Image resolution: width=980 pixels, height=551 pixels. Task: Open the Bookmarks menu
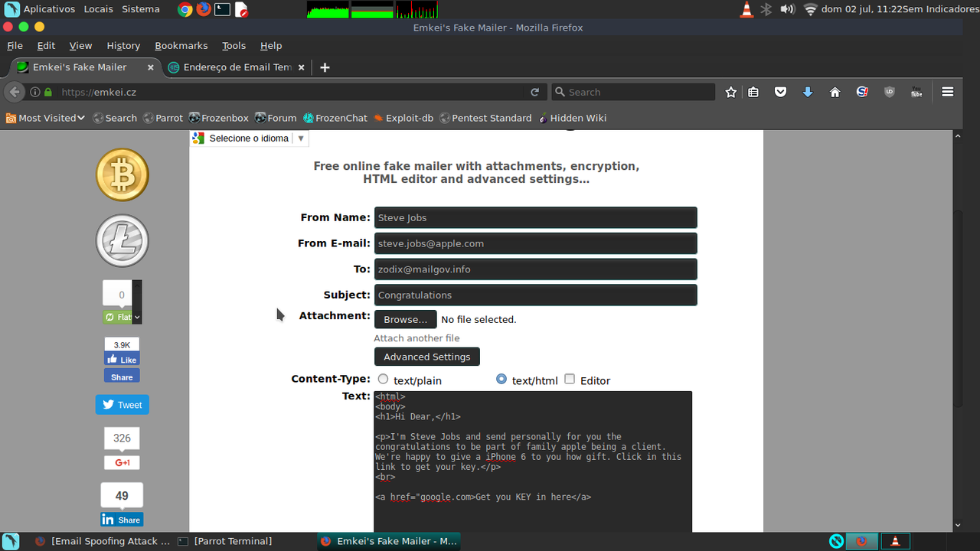coord(181,46)
